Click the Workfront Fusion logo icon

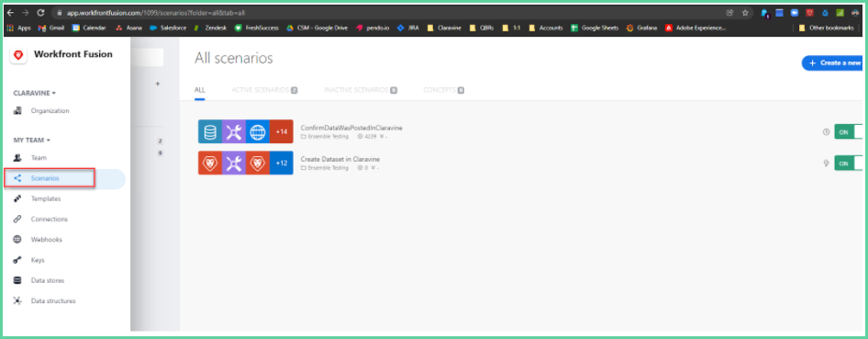(19, 55)
